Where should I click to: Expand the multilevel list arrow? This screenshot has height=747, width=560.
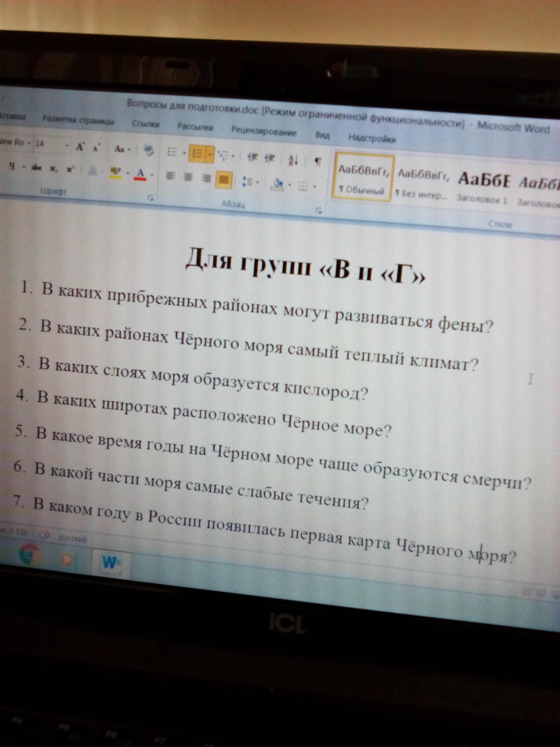[233, 156]
